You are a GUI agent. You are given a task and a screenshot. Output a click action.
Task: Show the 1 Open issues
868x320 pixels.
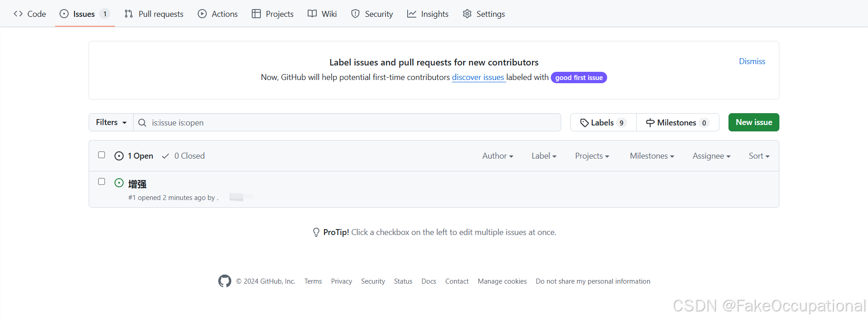pyautogui.click(x=134, y=156)
